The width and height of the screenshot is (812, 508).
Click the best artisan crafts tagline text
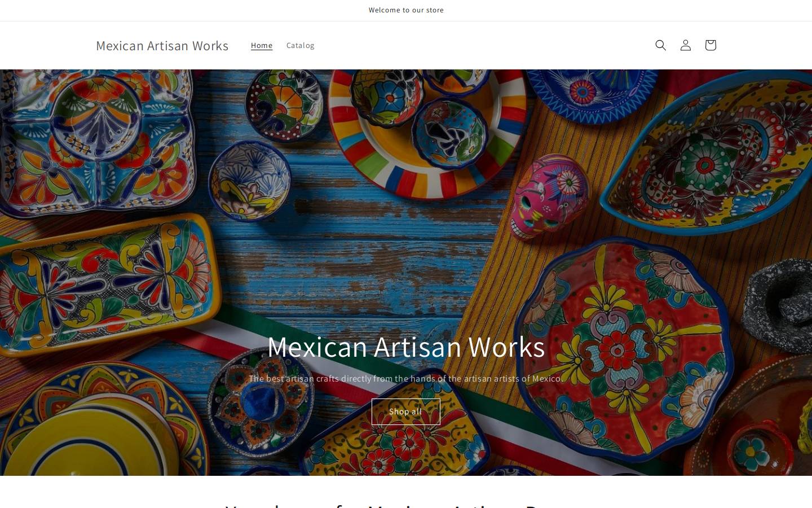click(406, 378)
